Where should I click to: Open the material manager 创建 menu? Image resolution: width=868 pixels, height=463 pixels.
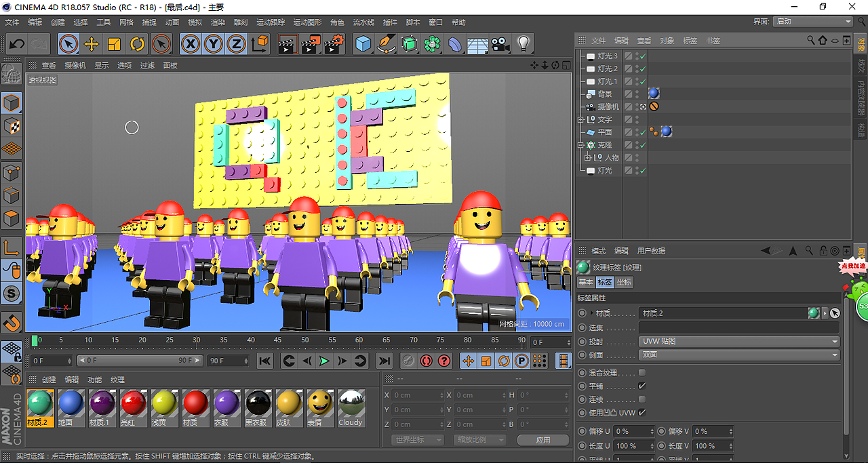tap(49, 380)
